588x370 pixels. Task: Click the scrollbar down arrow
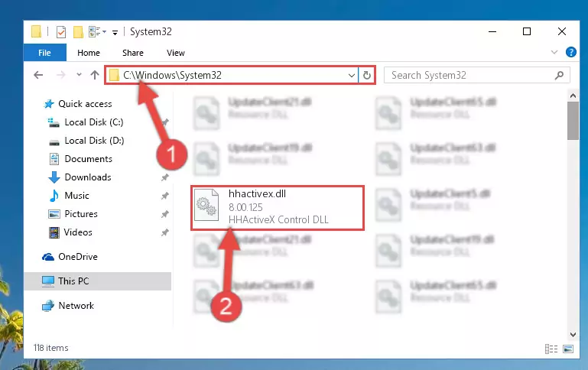(x=573, y=334)
